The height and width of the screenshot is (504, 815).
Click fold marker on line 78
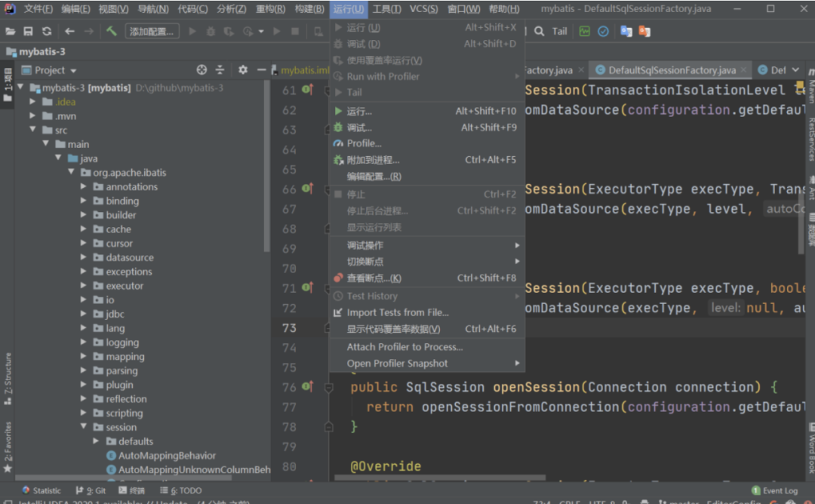pos(328,426)
